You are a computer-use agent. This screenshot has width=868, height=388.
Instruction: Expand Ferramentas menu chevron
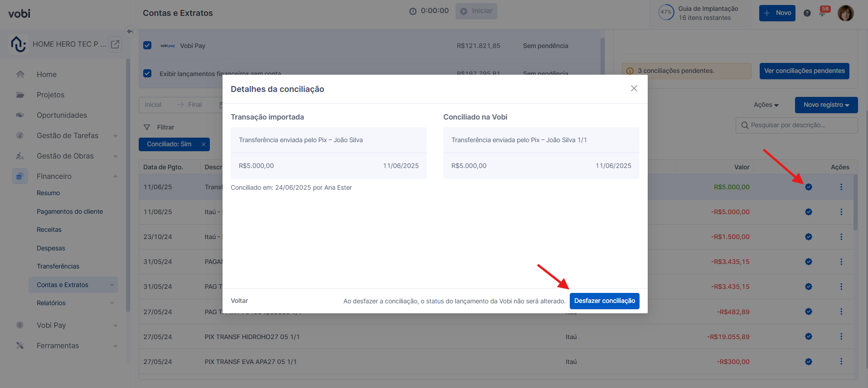coord(116,346)
